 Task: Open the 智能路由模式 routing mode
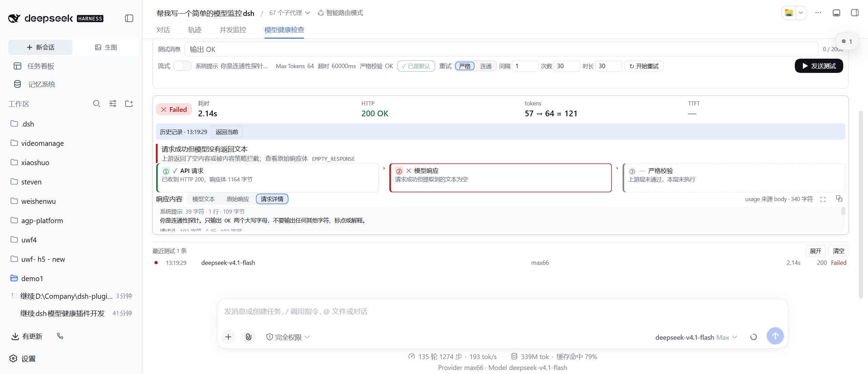tap(340, 13)
